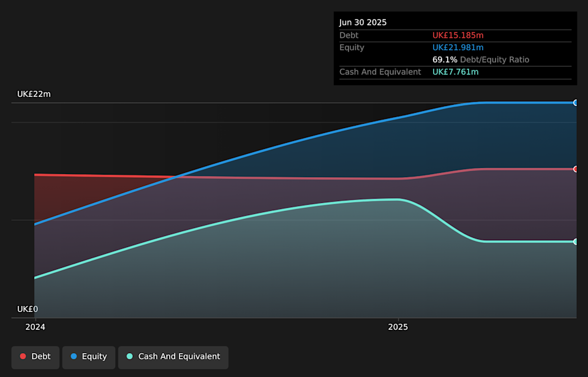
Task: Click the 69.1% Debt/Equity Ratio text
Action: pyautogui.click(x=482, y=59)
